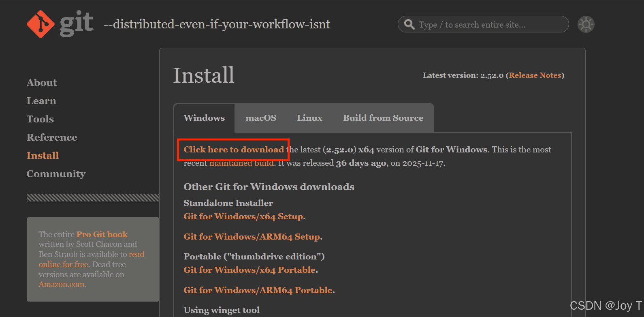Select Install in the sidebar
The height and width of the screenshot is (317, 644).
43,156
